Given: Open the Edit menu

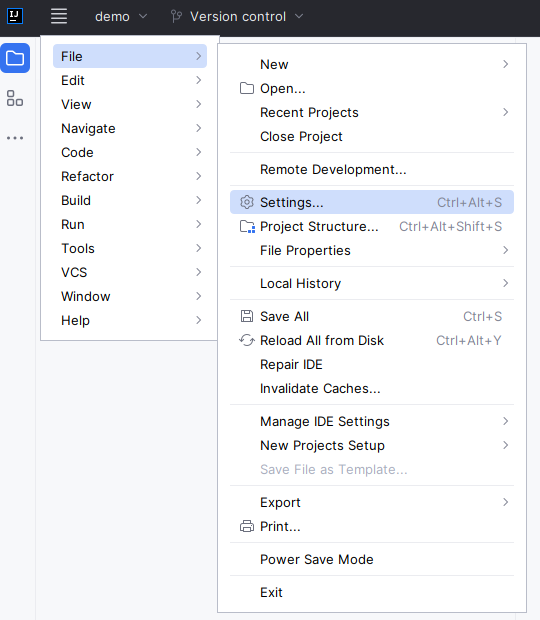Looking at the screenshot, I should [130, 80].
